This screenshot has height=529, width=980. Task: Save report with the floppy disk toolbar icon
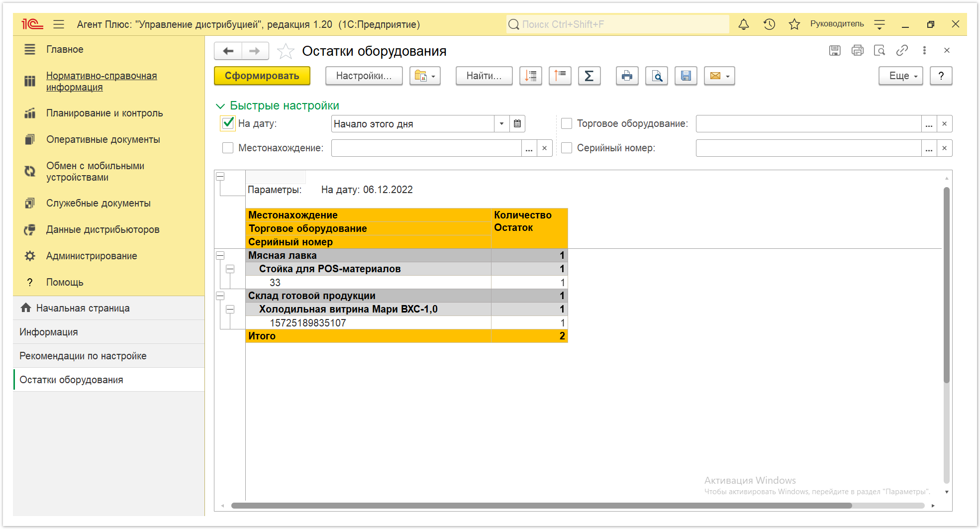686,76
